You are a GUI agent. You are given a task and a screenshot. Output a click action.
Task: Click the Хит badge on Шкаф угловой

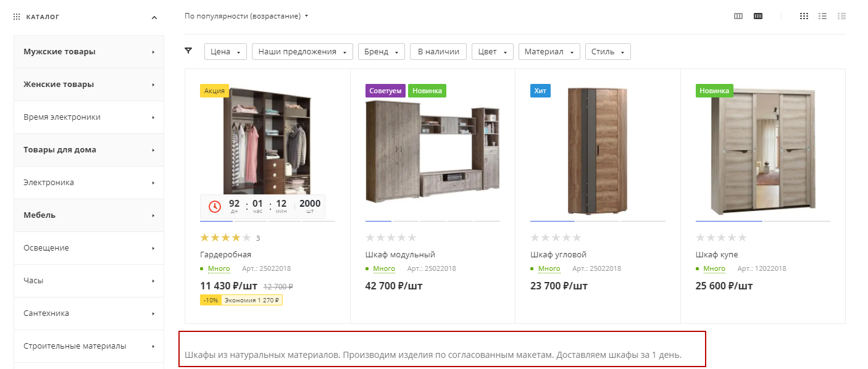coord(540,91)
